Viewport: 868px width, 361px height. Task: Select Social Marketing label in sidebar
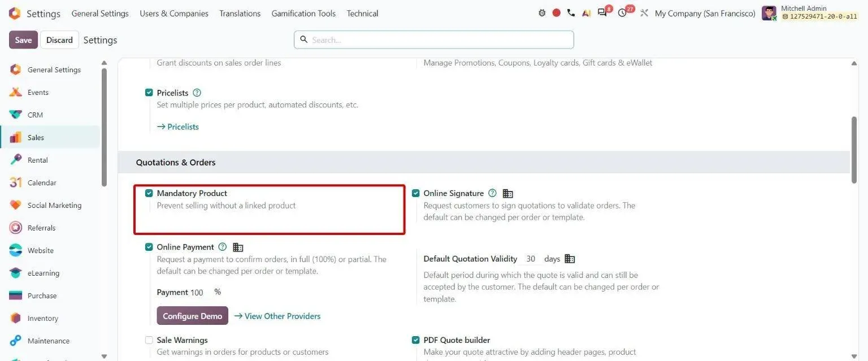(54, 205)
